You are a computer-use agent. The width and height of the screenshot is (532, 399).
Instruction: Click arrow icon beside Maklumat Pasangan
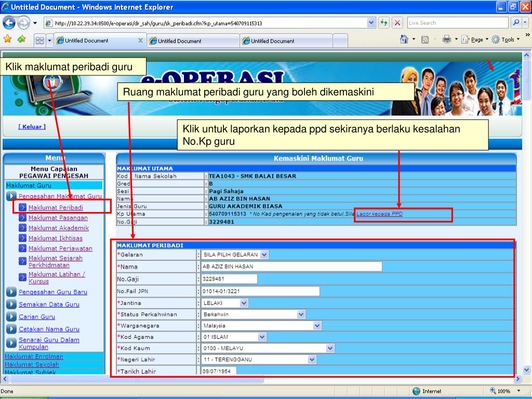point(23,218)
